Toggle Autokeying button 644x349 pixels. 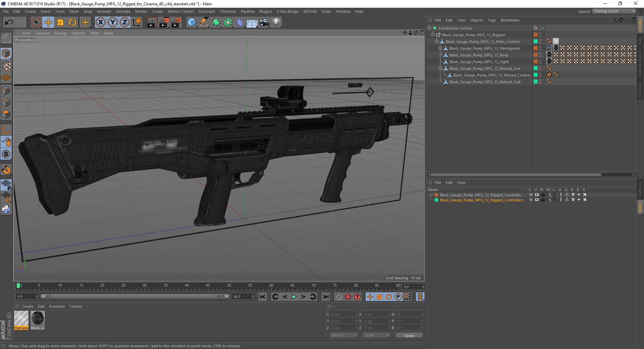348,297
